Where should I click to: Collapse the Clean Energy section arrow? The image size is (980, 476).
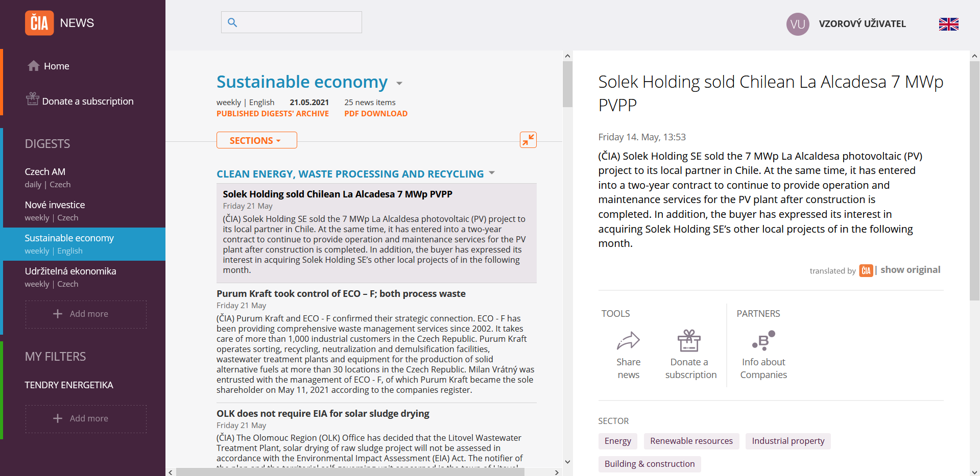click(492, 173)
